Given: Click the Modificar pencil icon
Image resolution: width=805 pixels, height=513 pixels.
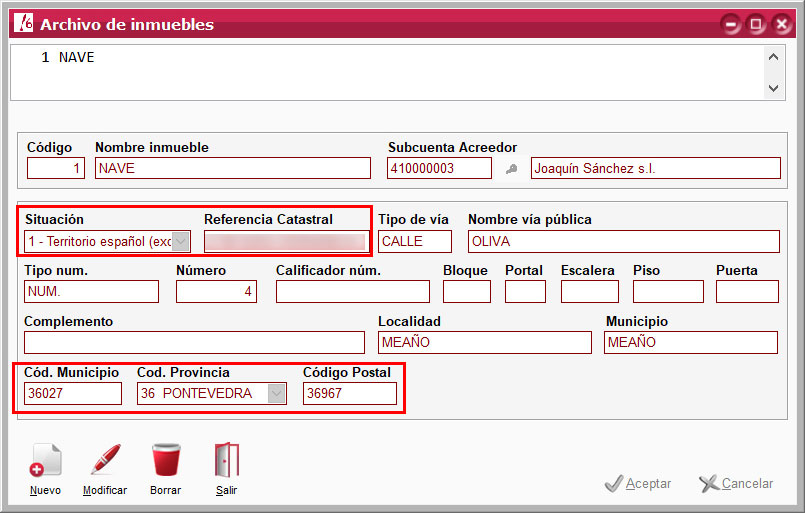Looking at the screenshot, I should (x=105, y=462).
